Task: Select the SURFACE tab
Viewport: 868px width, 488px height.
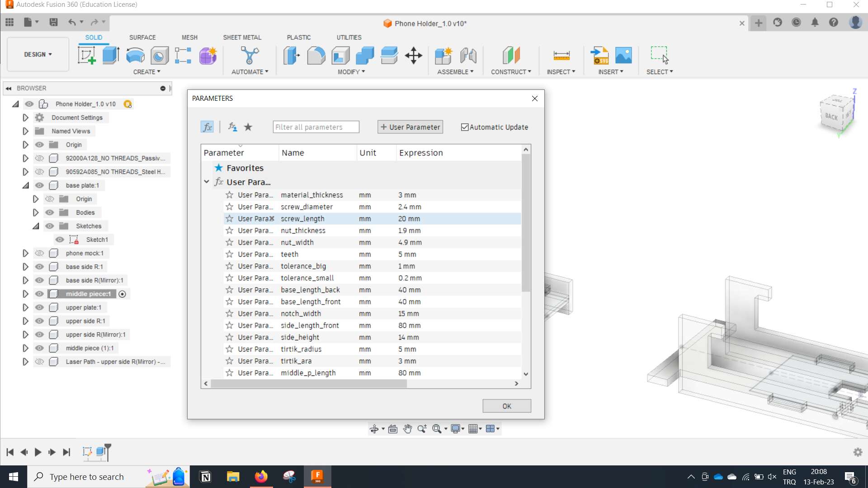Action: pos(142,37)
